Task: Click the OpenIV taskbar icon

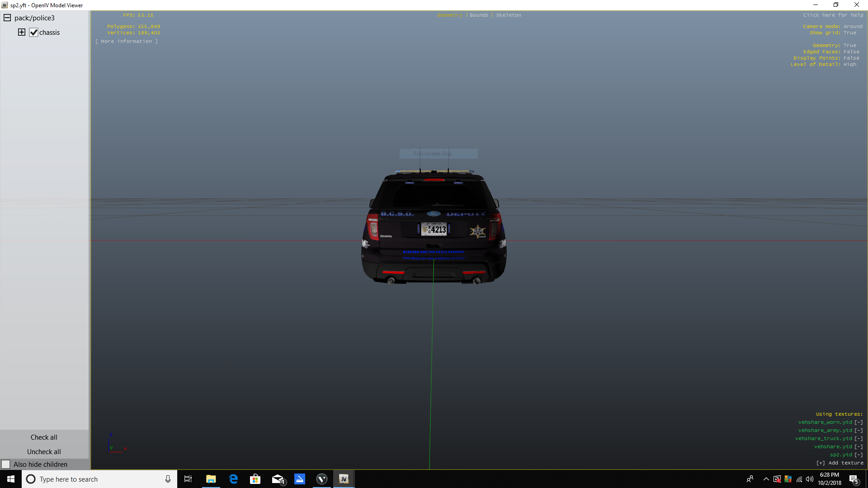Action: pos(344,479)
